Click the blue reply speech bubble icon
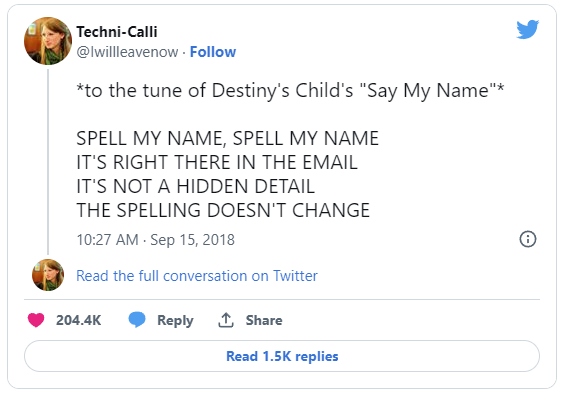The width and height of the screenshot is (566, 395). [x=137, y=320]
